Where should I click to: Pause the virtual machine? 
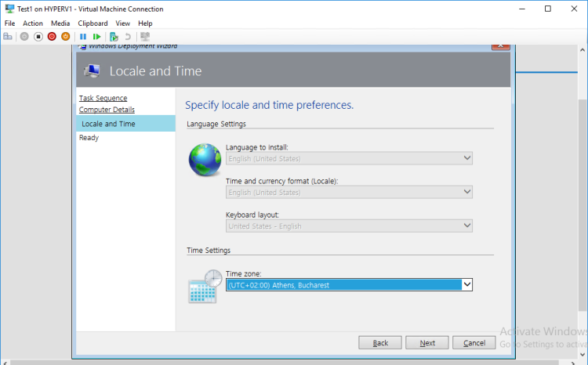(x=83, y=37)
